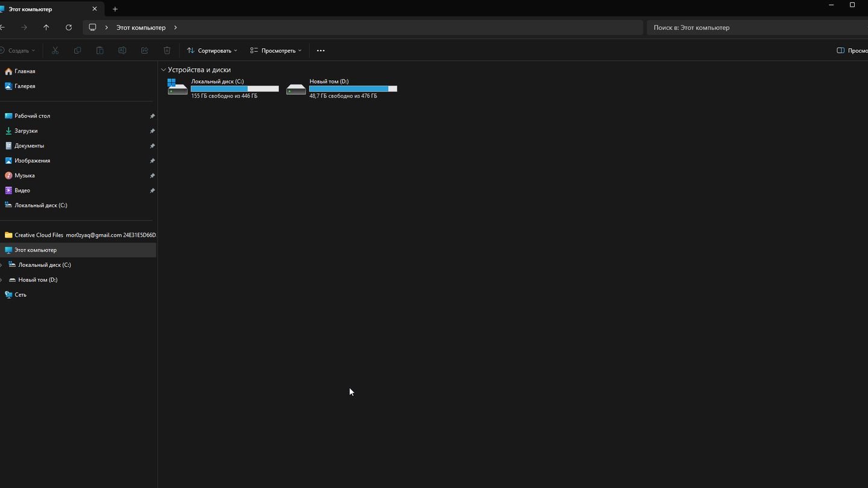This screenshot has height=488, width=868.
Task: Collapse the Устройства и диски group
Action: [x=163, y=70]
